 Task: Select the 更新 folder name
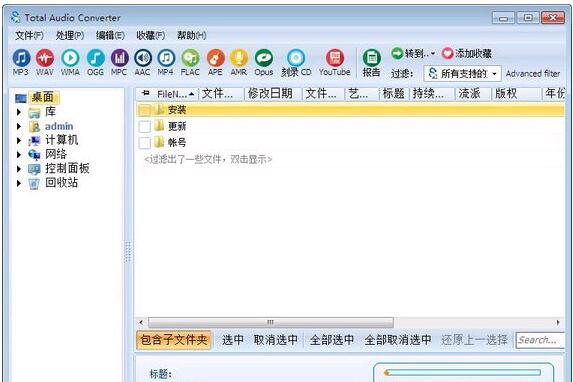tap(177, 126)
